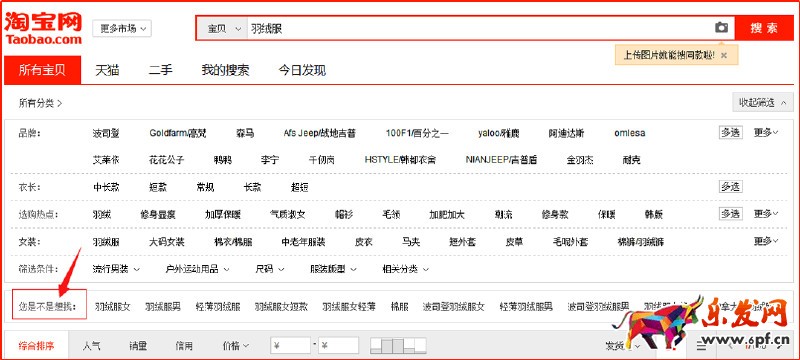
Task: Select brand 李宁
Action: [x=270, y=160]
